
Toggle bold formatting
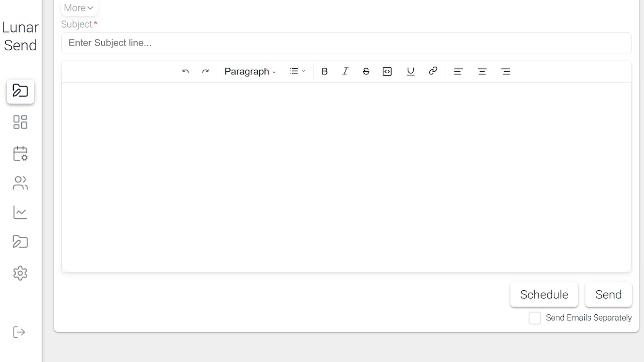(x=324, y=71)
